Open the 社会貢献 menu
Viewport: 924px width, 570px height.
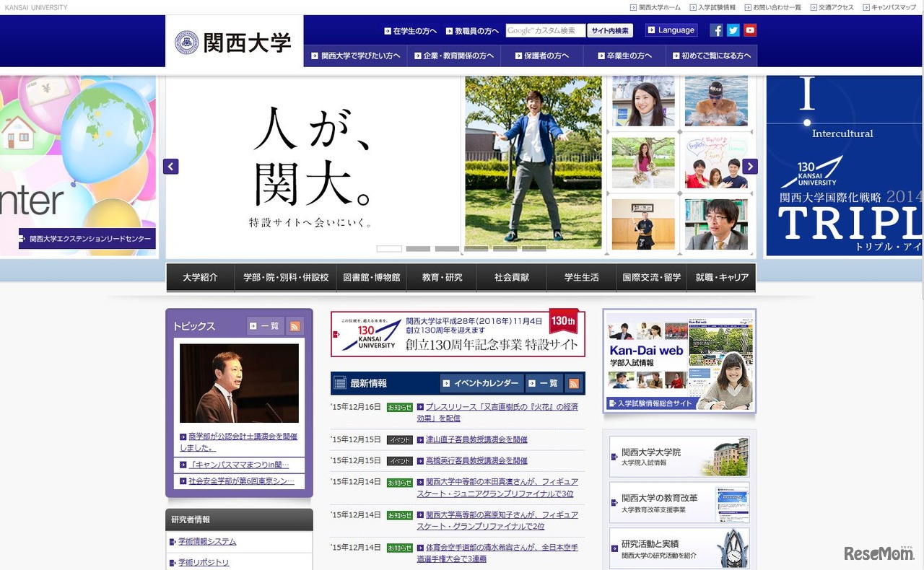click(x=512, y=278)
